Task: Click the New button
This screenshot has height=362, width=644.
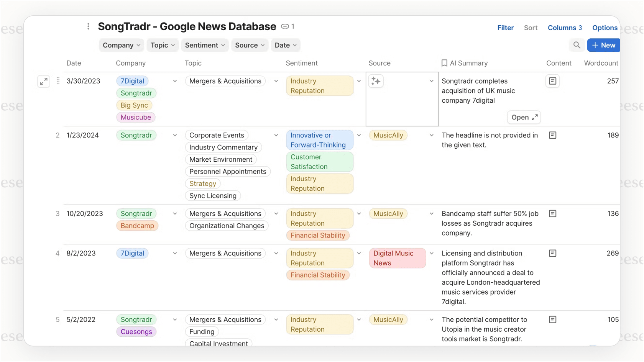Action: (x=603, y=45)
